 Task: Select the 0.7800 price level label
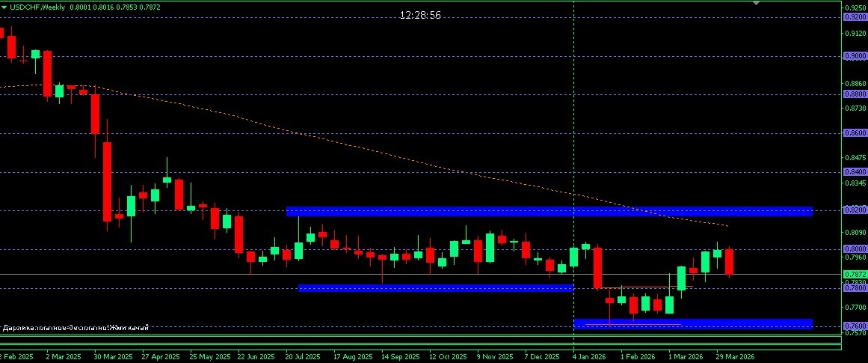click(855, 287)
